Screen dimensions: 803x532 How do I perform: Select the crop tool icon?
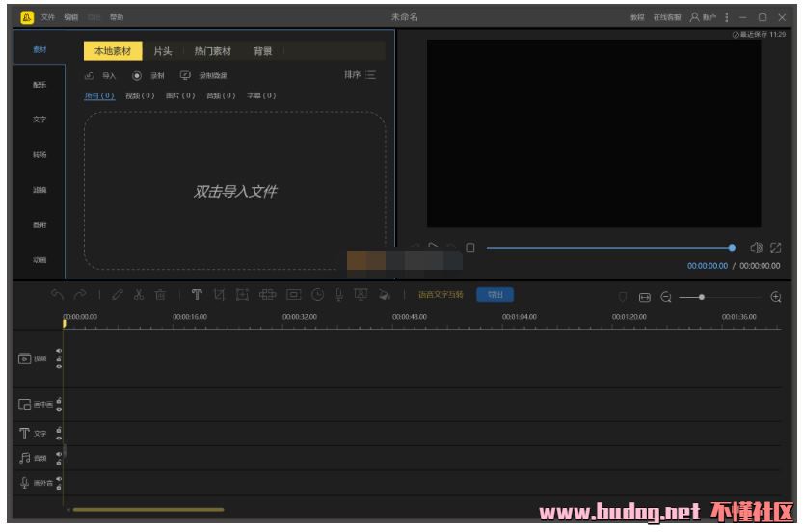[x=220, y=295]
